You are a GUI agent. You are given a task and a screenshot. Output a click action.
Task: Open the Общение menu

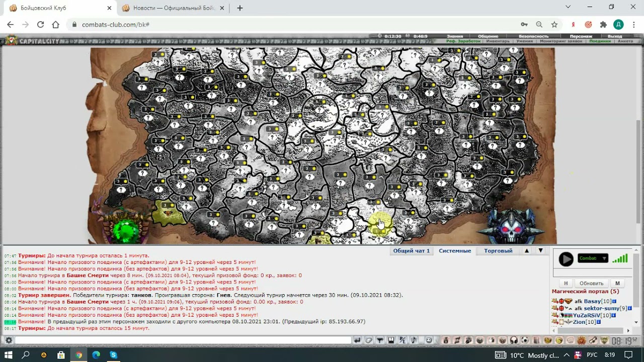488,36
